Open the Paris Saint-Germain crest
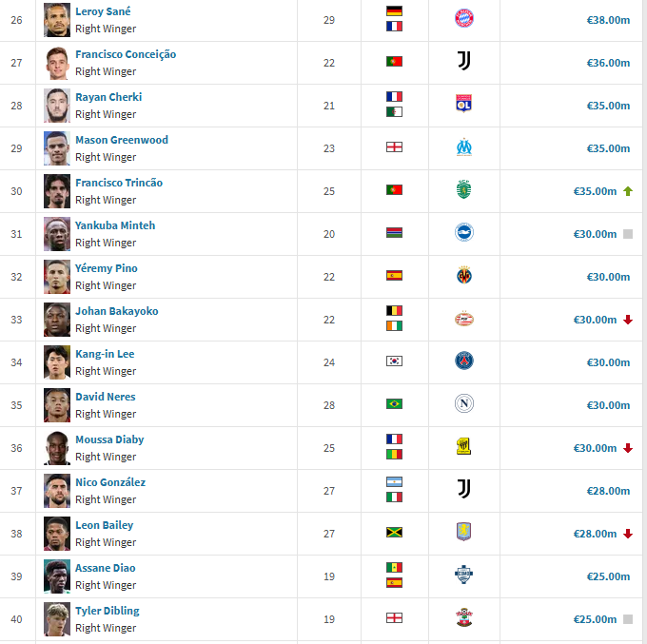 463,361
